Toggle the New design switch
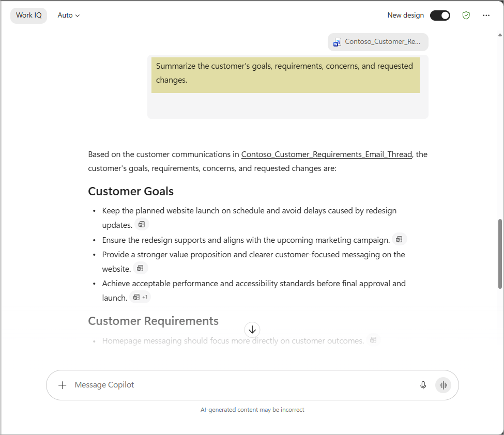 (x=440, y=15)
